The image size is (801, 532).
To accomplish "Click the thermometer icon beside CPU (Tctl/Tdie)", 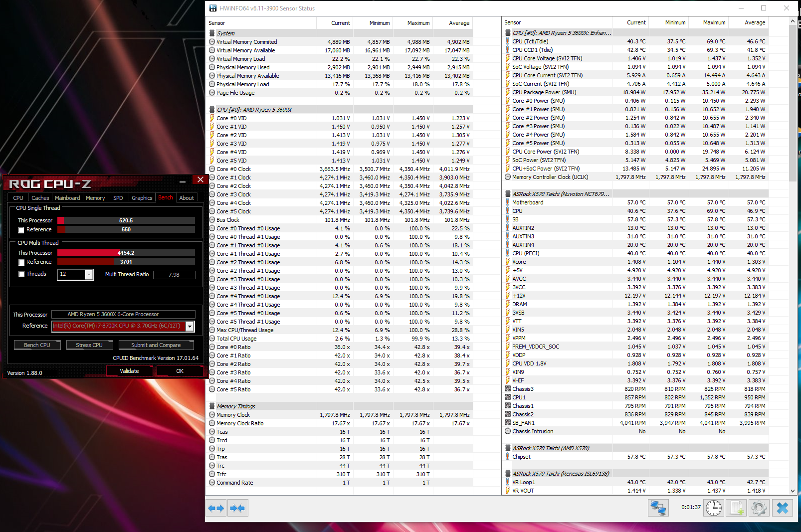I will (x=508, y=41).
